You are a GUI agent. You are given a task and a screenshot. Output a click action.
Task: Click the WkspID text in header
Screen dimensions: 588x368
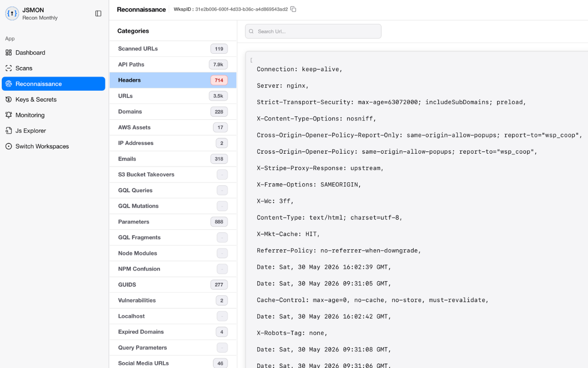[231, 9]
